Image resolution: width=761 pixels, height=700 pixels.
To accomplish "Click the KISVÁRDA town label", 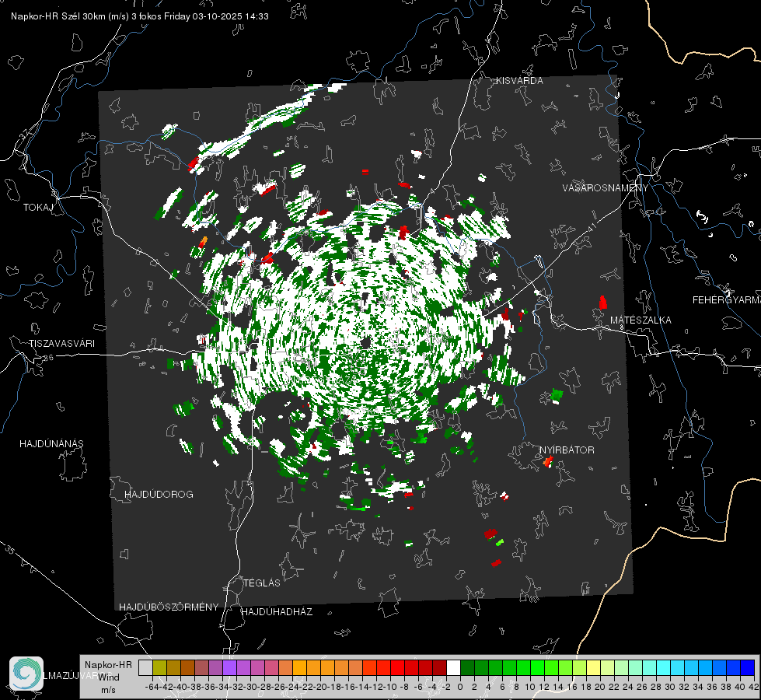I will pos(519,81).
